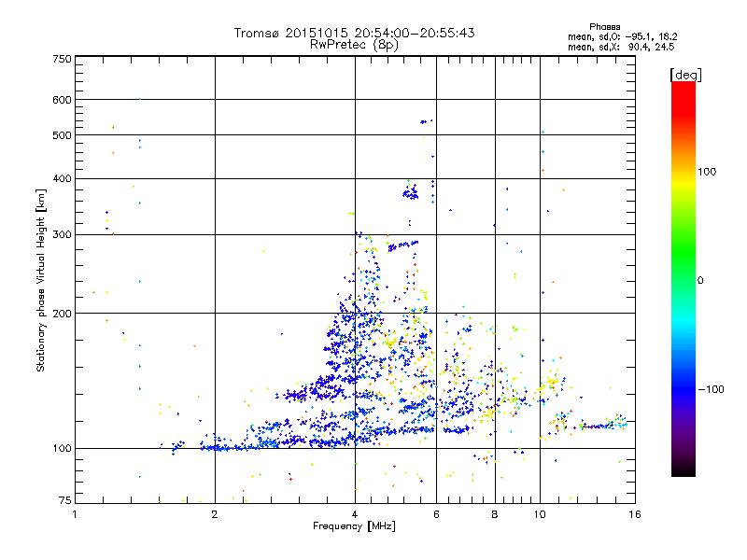Click the 'Stationary phase Virtual Height [km]' axis title
This screenshot has height=560, width=747.
coord(40,280)
